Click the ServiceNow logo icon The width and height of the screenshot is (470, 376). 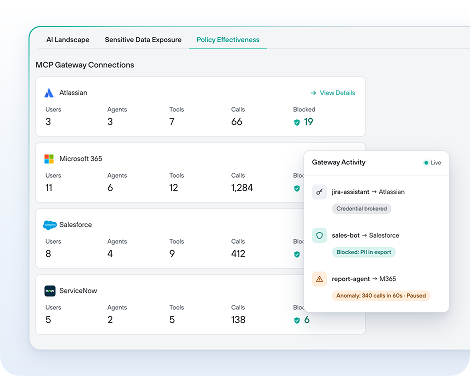point(50,291)
